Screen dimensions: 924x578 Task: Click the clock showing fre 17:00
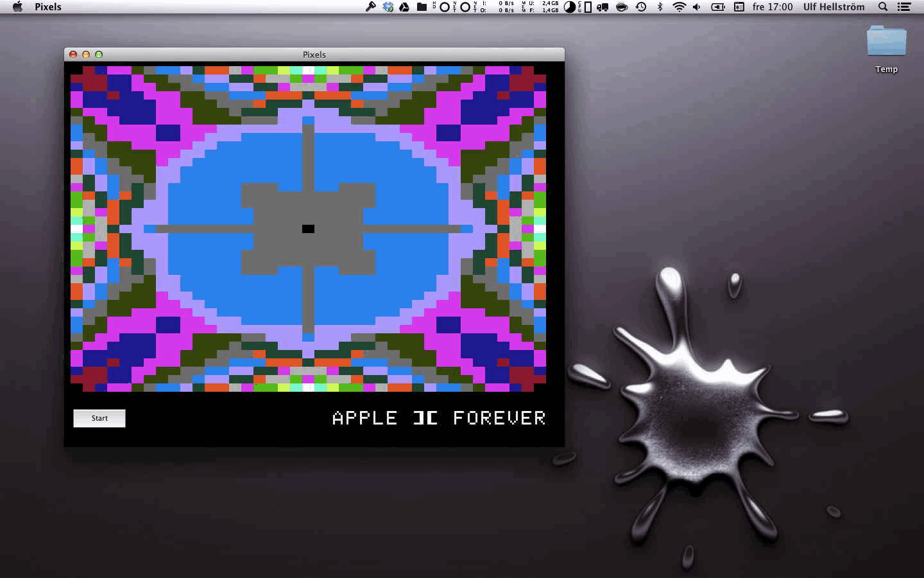click(x=773, y=7)
